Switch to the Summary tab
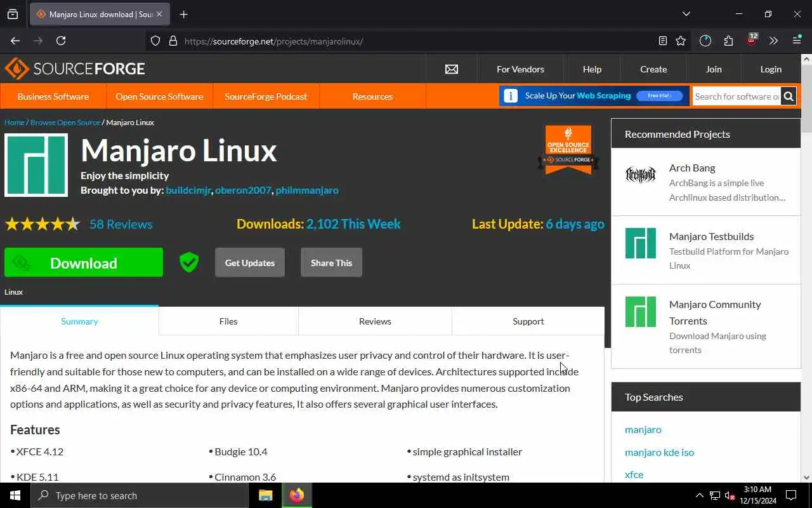 79,321
